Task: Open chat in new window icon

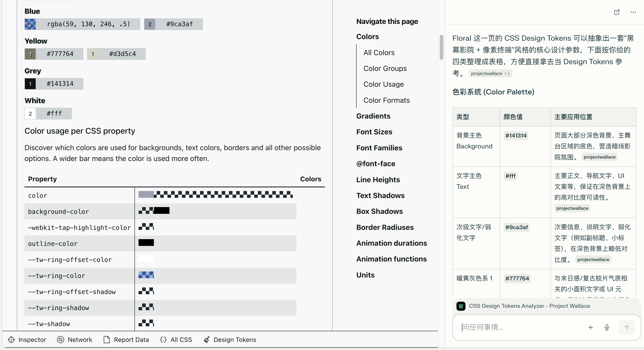Action: 617,12
